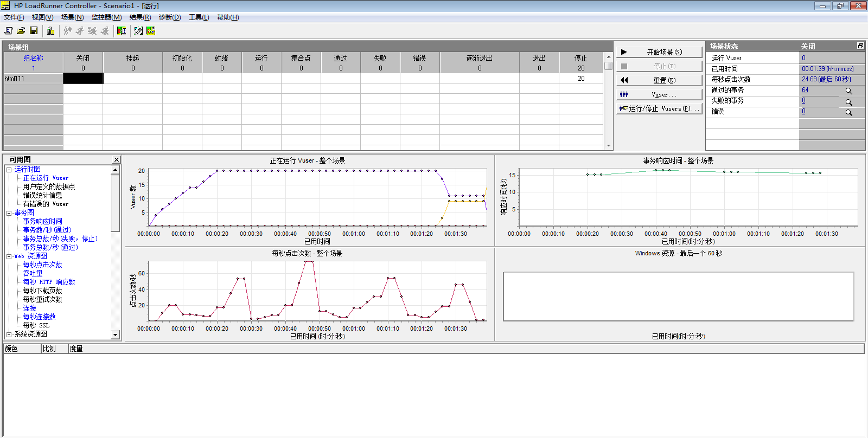The height and width of the screenshot is (438, 868).
Task: Collapse the 事务图 tree node
Action: point(9,213)
